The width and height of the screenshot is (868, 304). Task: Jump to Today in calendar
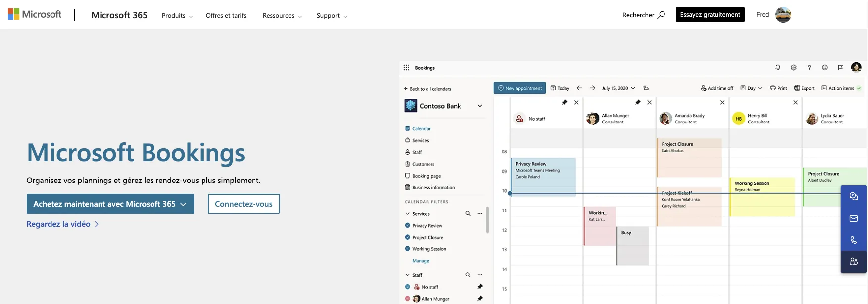(x=560, y=88)
